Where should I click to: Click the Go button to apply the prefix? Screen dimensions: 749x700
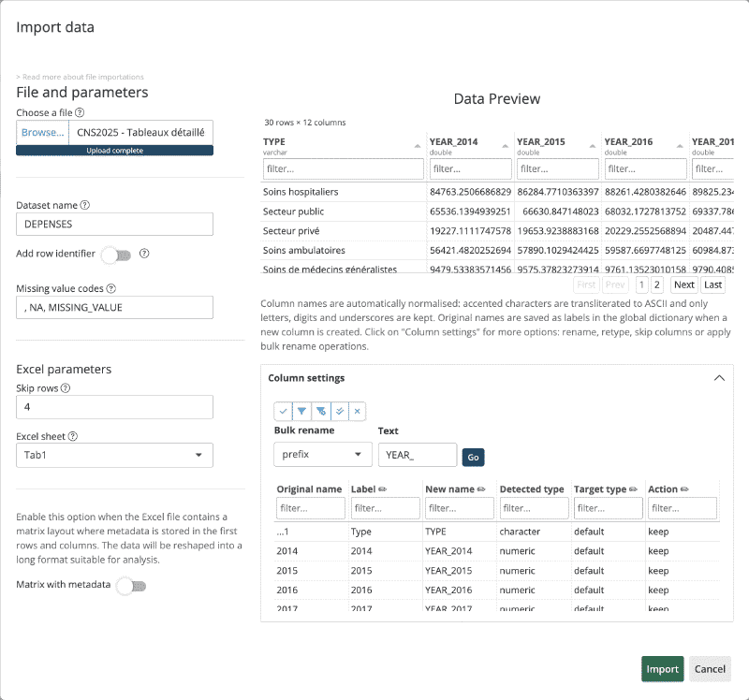pyautogui.click(x=473, y=457)
